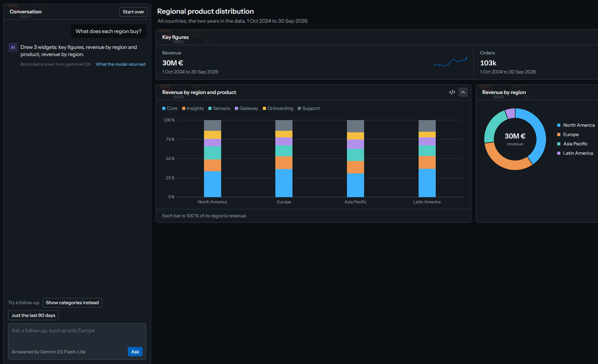Screen dimensions: 598x364
Task: Click the Asia Pacific x-axis label in the bar chart
Action: click(355, 202)
